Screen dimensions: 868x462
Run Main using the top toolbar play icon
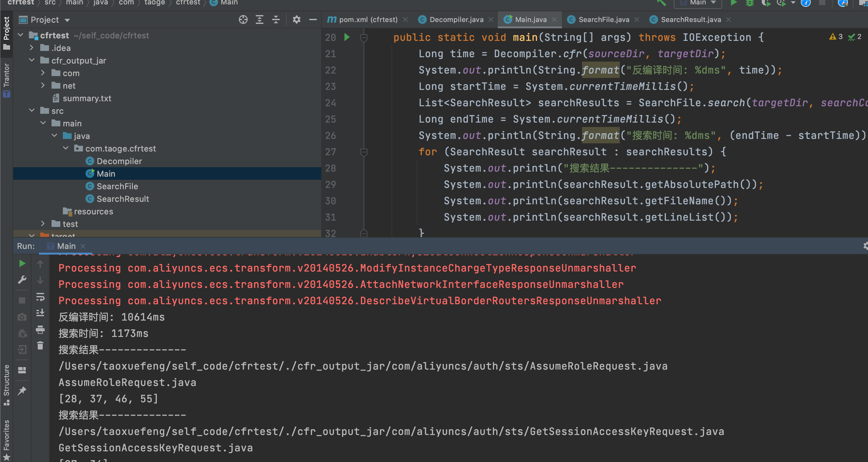tap(733, 3)
